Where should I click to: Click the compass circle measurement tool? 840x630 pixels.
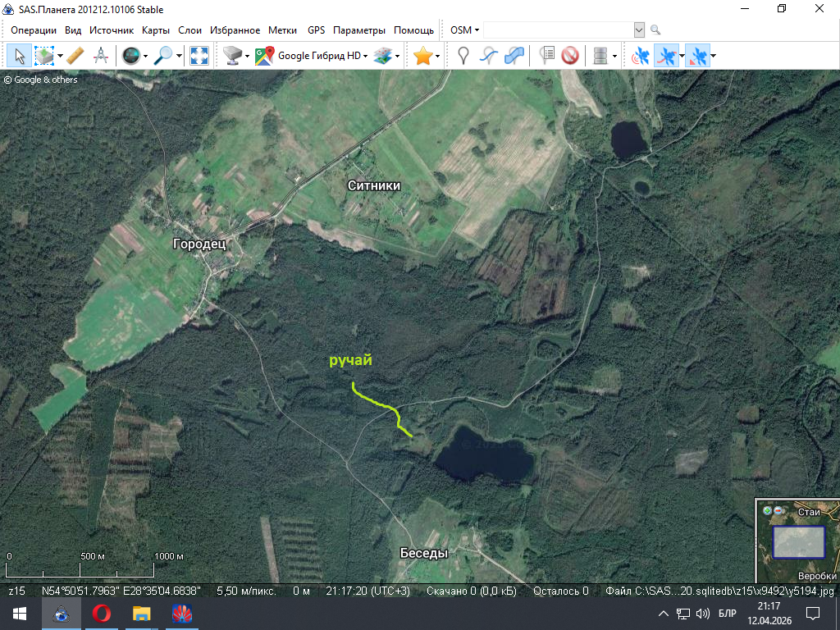tap(101, 56)
